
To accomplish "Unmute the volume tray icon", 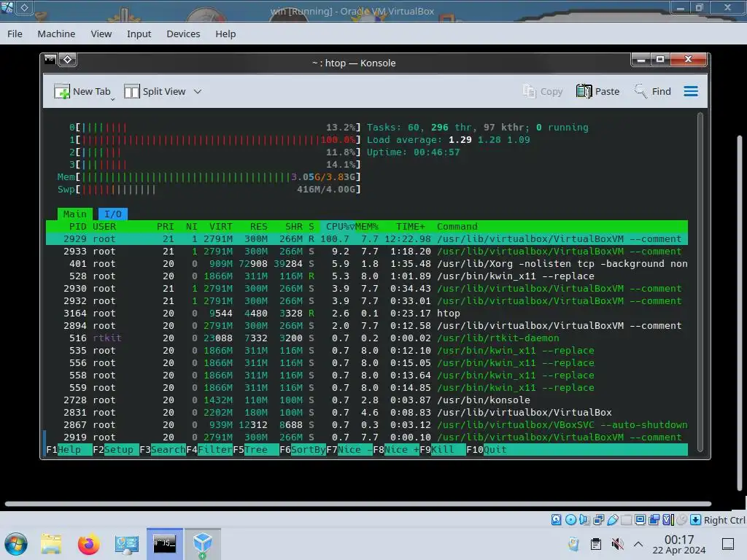I will coord(617,544).
